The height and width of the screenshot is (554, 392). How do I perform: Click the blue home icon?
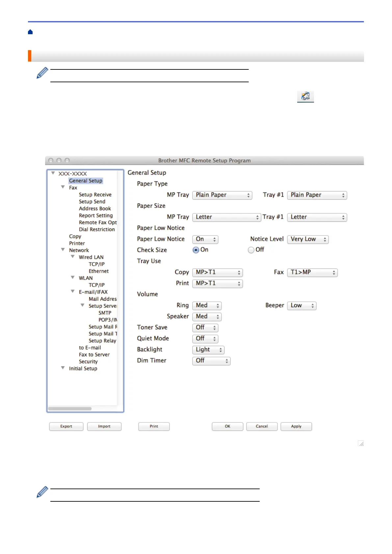pyautogui.click(x=30, y=32)
